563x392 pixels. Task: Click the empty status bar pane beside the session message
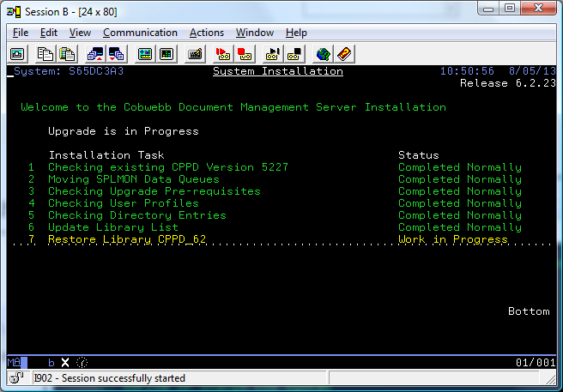coord(433,378)
